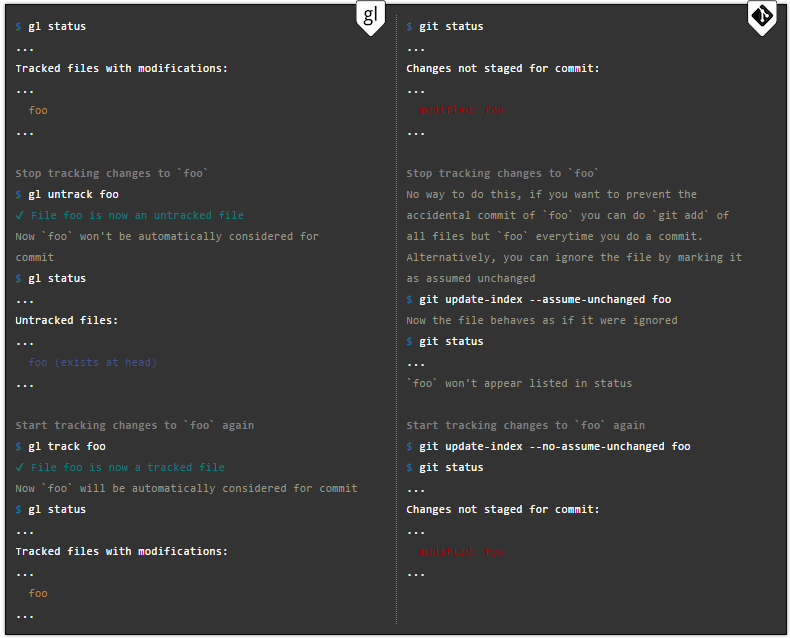This screenshot has width=790, height=638.
Task: Click the checkmark before "File foo is now a tracked file"
Action: coord(20,467)
